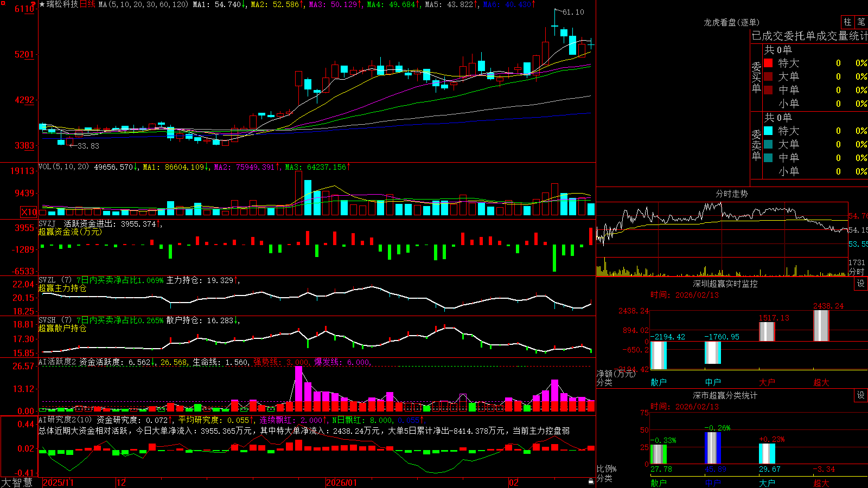Click the 27.78 value under 散户
The width and height of the screenshot is (868, 488).
point(661,469)
